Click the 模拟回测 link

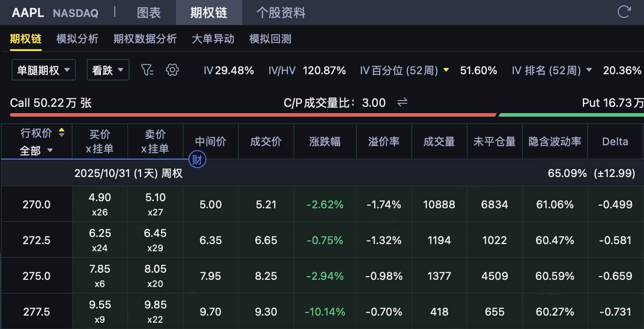click(270, 39)
